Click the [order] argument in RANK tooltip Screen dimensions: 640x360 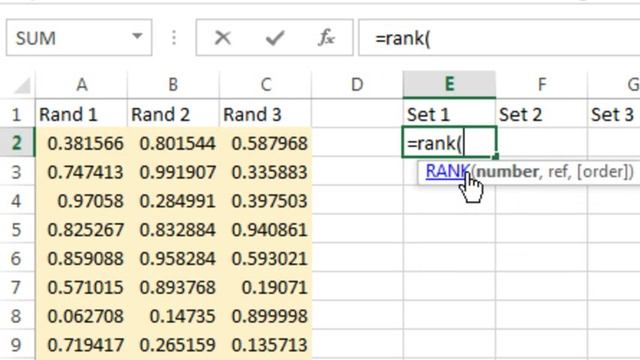[x=602, y=171]
